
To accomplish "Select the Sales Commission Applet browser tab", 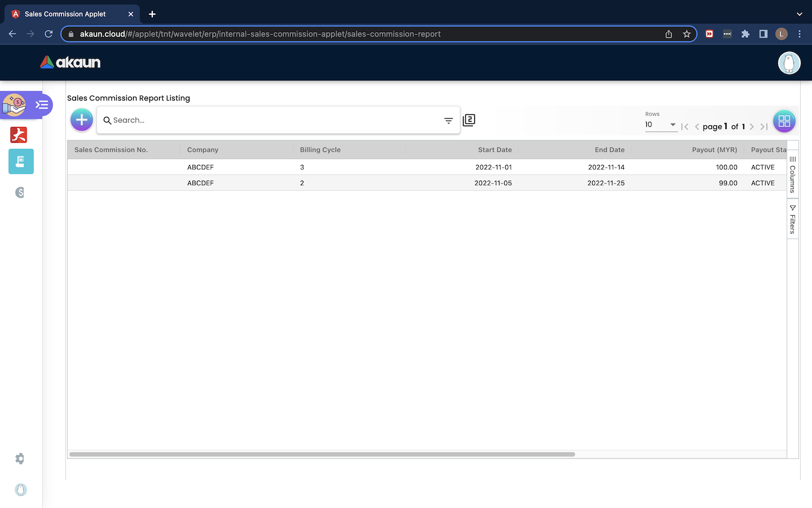I will [72, 14].
